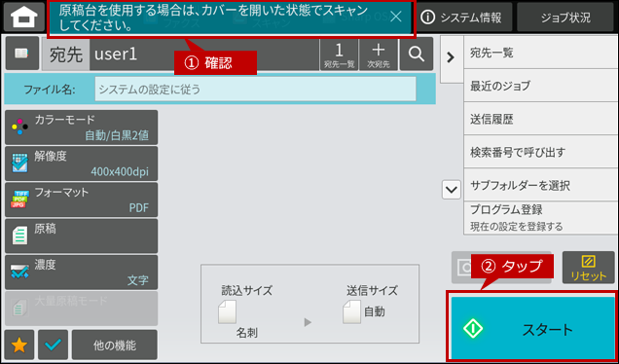This screenshot has height=364, width=619.
Task: Click the 400x400dpi value text
Action: pyautogui.click(x=120, y=171)
